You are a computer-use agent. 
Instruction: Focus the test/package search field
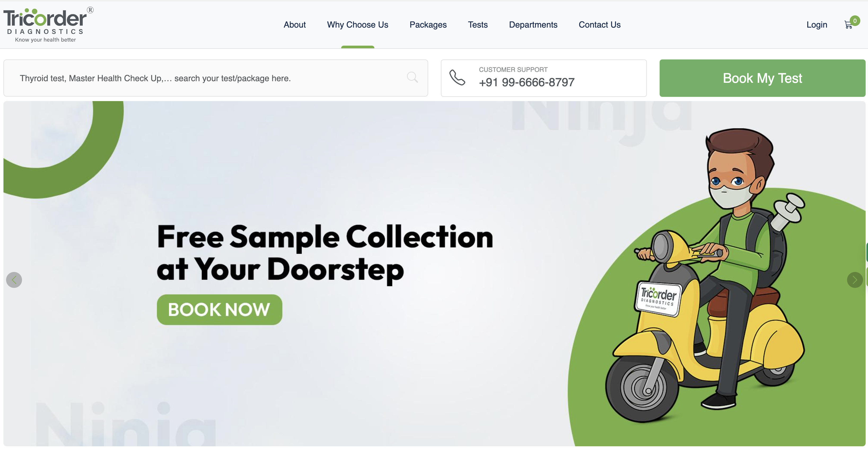(216, 78)
